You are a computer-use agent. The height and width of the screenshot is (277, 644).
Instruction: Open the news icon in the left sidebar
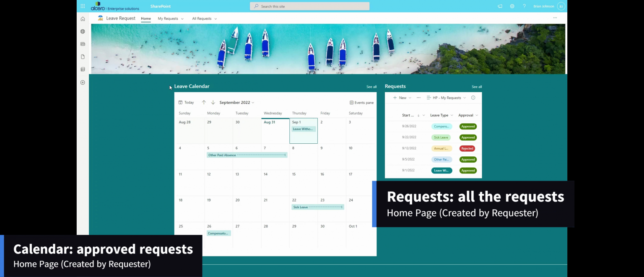[x=83, y=44]
